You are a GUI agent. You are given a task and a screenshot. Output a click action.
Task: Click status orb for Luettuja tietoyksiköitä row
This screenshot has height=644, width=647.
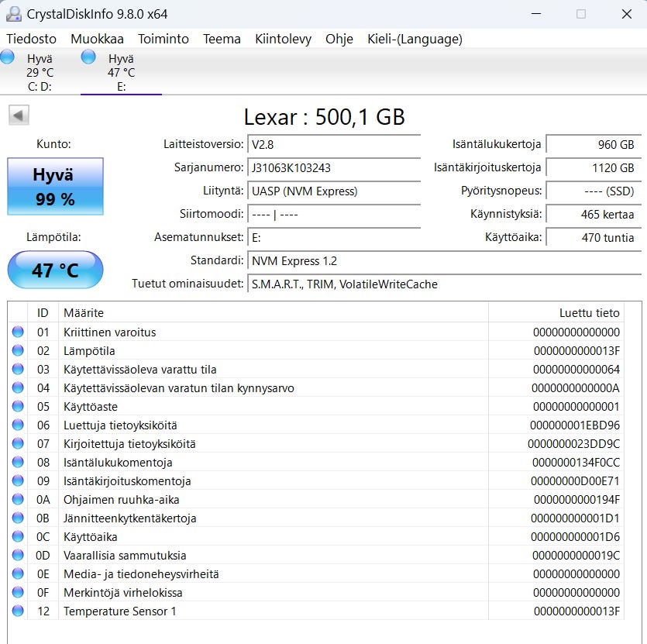click(x=18, y=425)
